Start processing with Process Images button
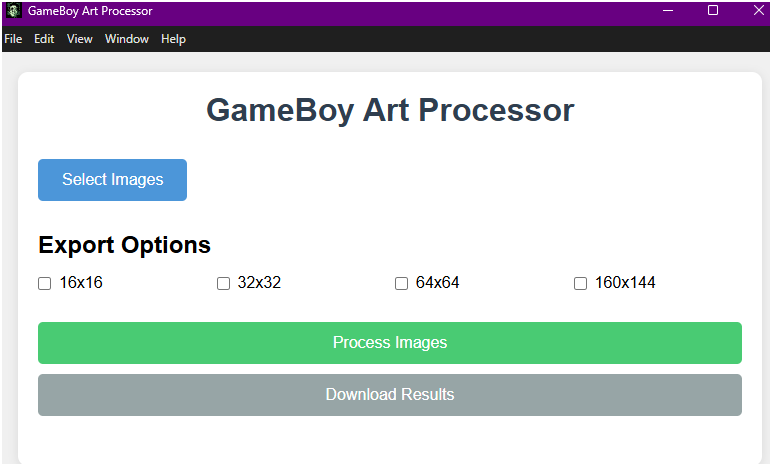The image size is (772, 466). tap(390, 343)
